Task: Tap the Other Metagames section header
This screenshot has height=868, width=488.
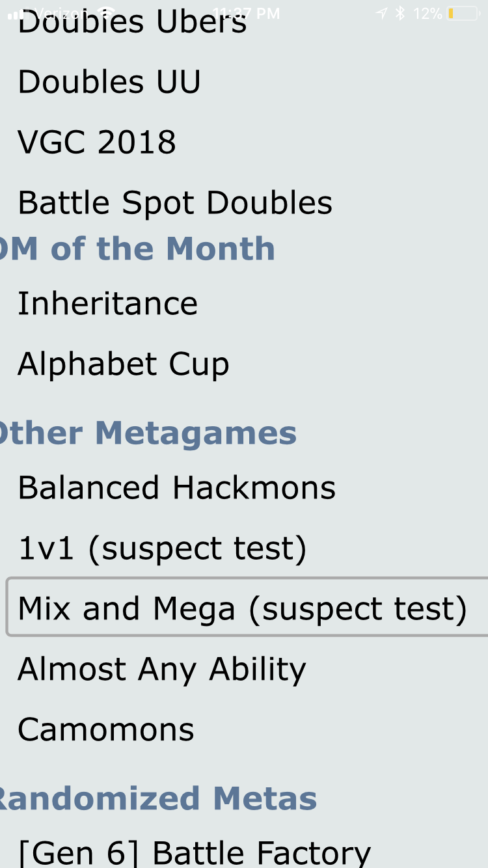Action: tap(148, 433)
